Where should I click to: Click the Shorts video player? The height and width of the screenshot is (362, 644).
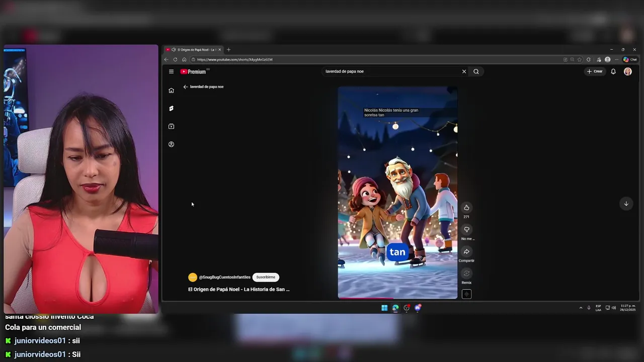pos(397,193)
